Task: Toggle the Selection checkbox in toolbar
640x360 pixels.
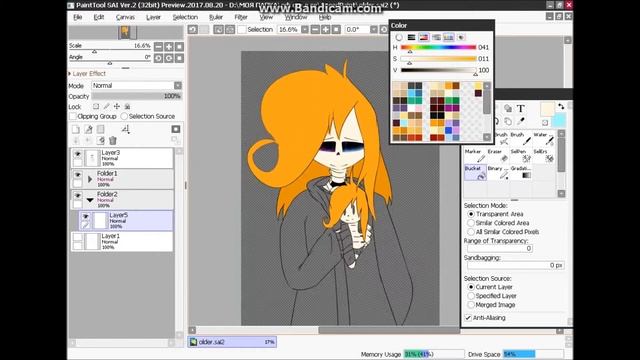Action: [242, 29]
